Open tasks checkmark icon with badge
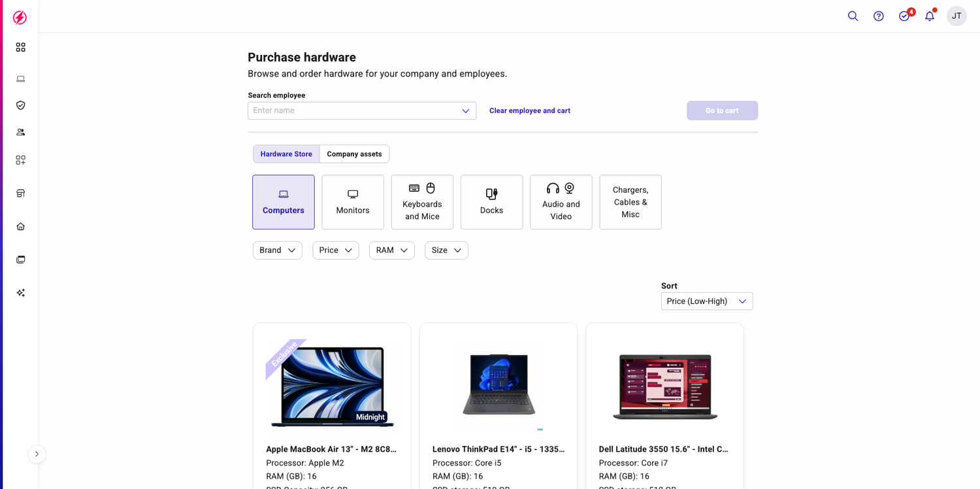Image resolution: width=980 pixels, height=489 pixels. [904, 16]
